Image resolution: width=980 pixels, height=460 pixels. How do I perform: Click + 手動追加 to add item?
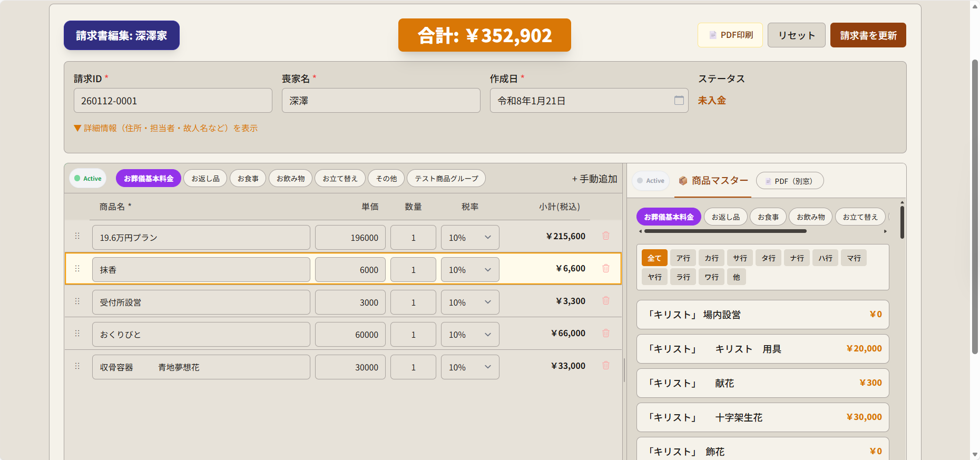tap(594, 179)
